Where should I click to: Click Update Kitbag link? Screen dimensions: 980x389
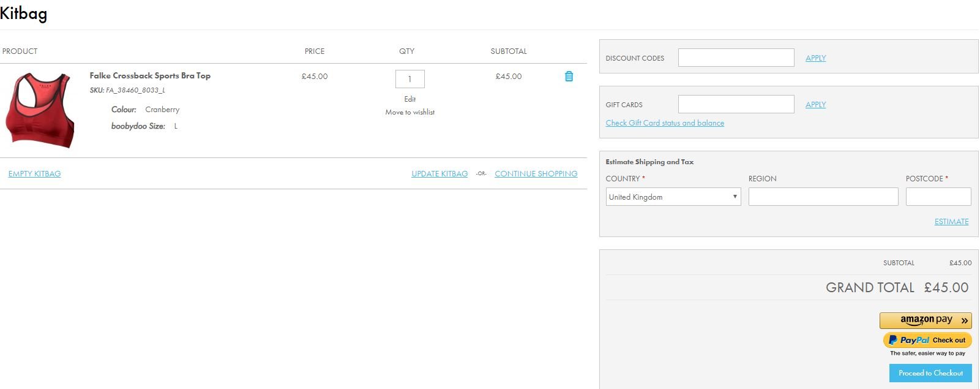440,174
